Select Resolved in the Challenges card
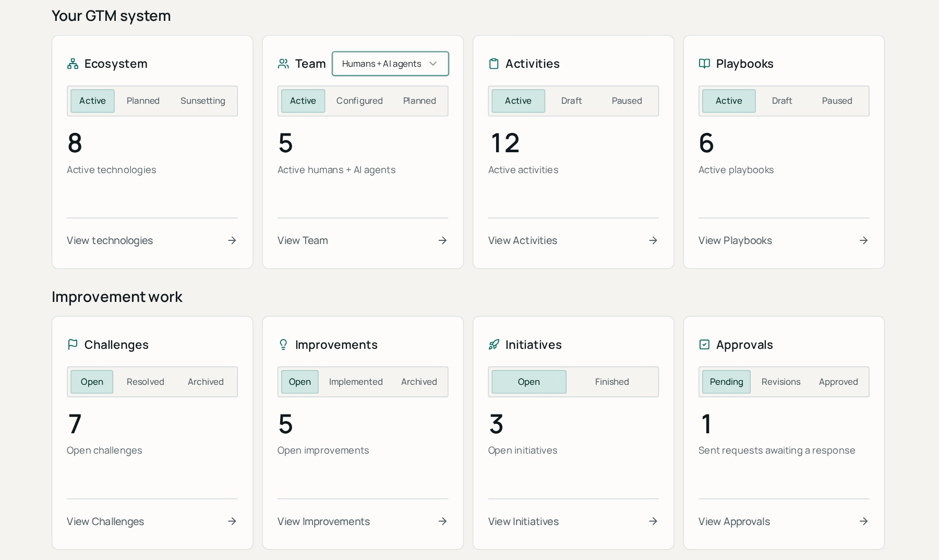Image resolution: width=939 pixels, height=560 pixels. tap(146, 382)
